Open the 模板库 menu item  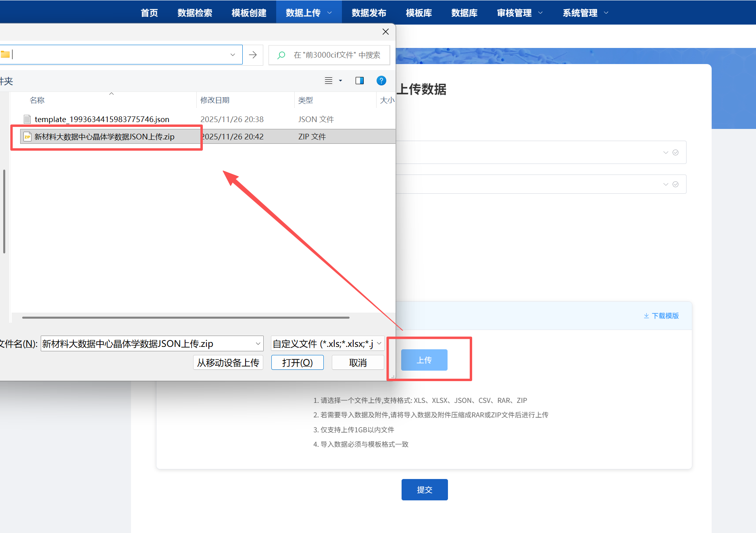(419, 12)
